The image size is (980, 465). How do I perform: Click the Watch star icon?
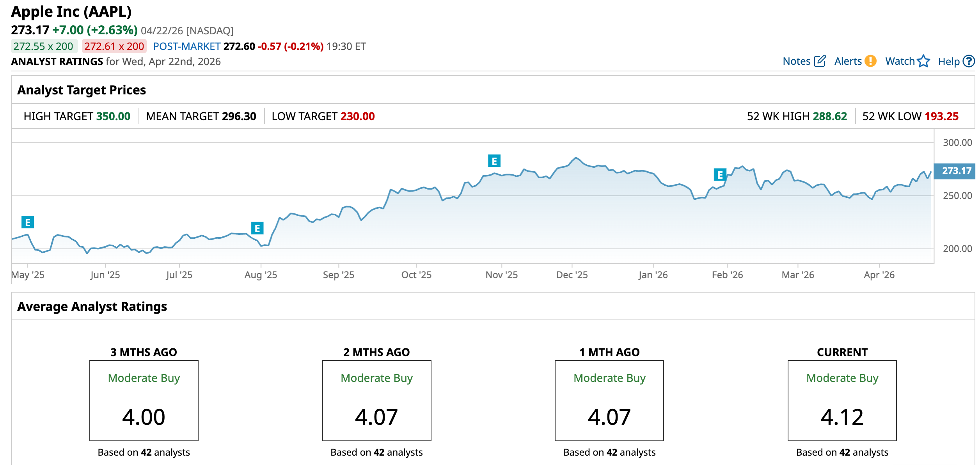923,61
